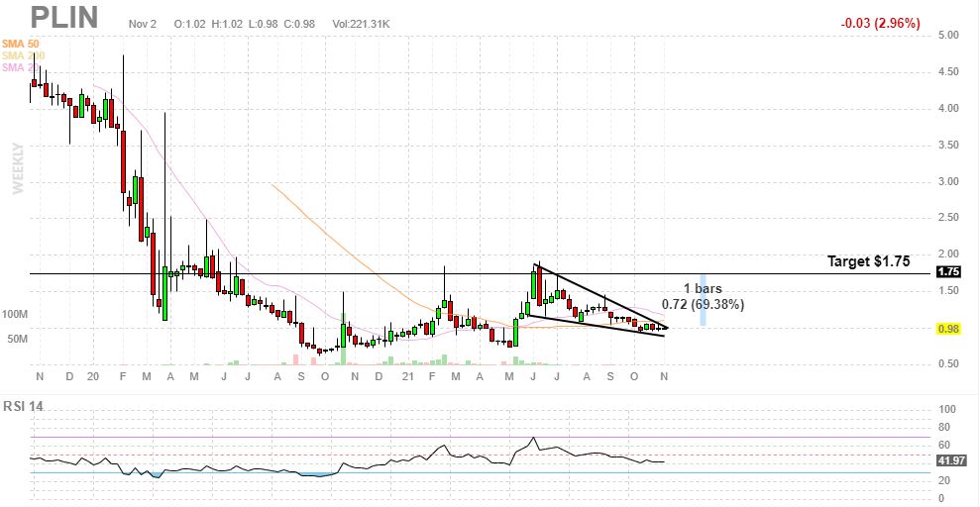This screenshot has height=507, width=980.
Task: Click the 0.72 (69.38%) measurement label
Action: (x=704, y=305)
